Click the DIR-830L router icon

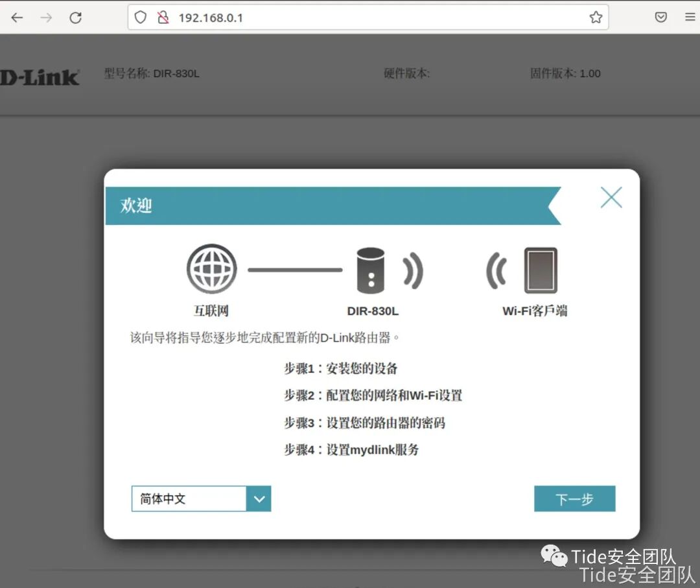point(371,270)
